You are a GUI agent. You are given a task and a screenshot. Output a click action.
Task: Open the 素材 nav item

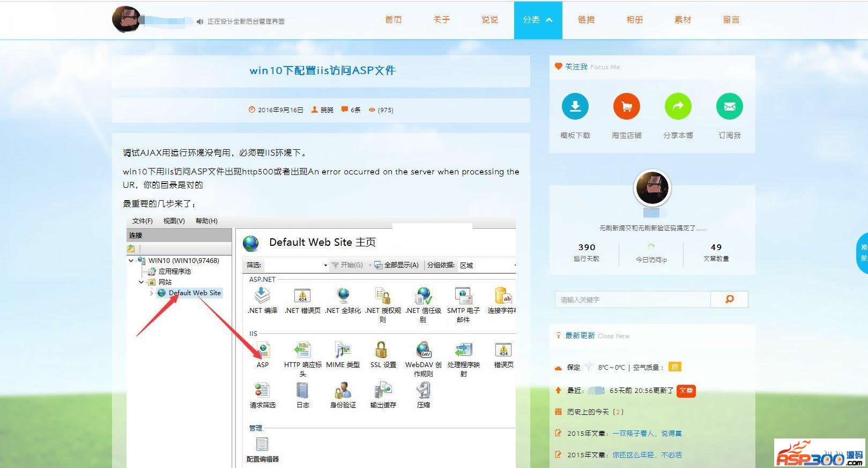(x=682, y=20)
